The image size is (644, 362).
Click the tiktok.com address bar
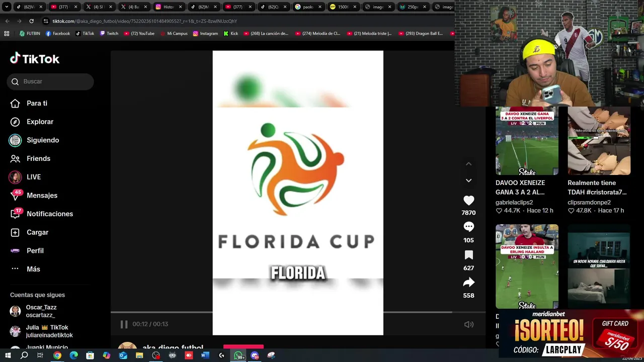click(x=247, y=21)
